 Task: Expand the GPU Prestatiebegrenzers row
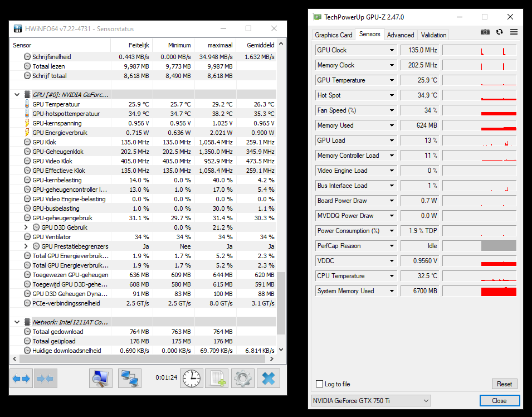26,246
